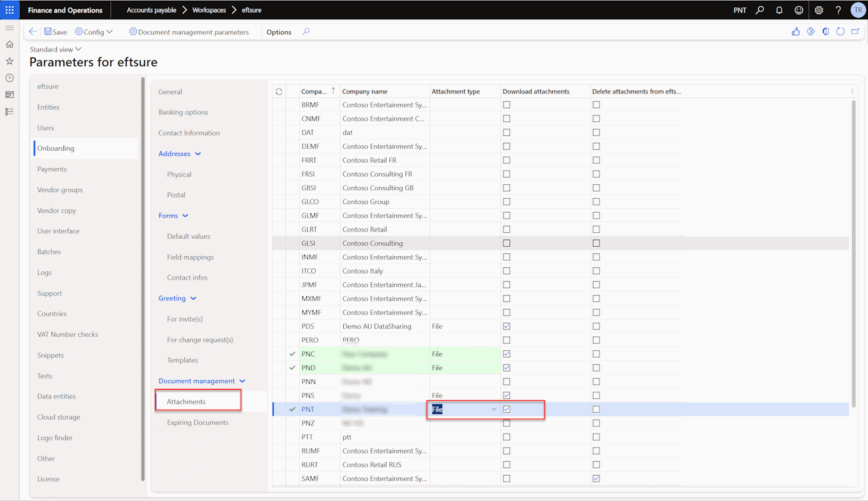Toggle Download attachments checkbox for BRMF
The width and height of the screenshot is (868, 501).
coord(507,105)
